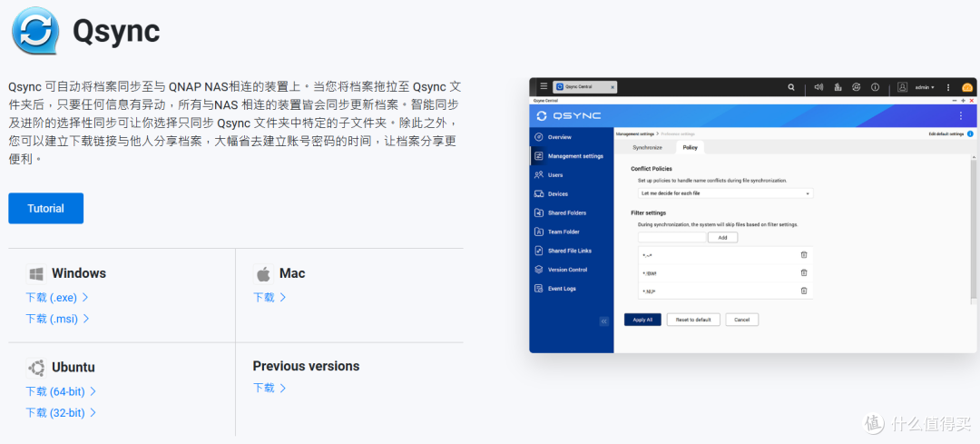Screen dimensions: 980x444
Task: Click the speaker volume icon in the top bar
Action: pos(818,87)
